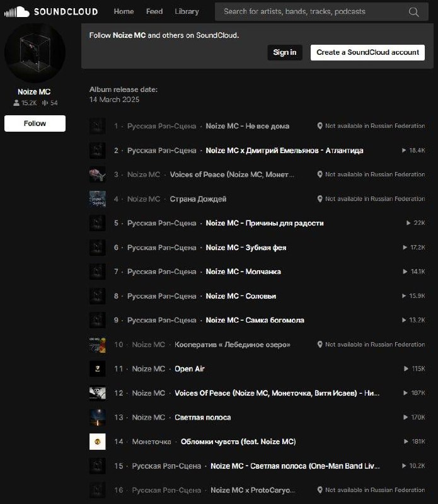This screenshot has height=504, width=438.
Task: Open track Noize MC x Дмитрий Емельянов - Атлантида
Action: pyautogui.click(x=284, y=151)
